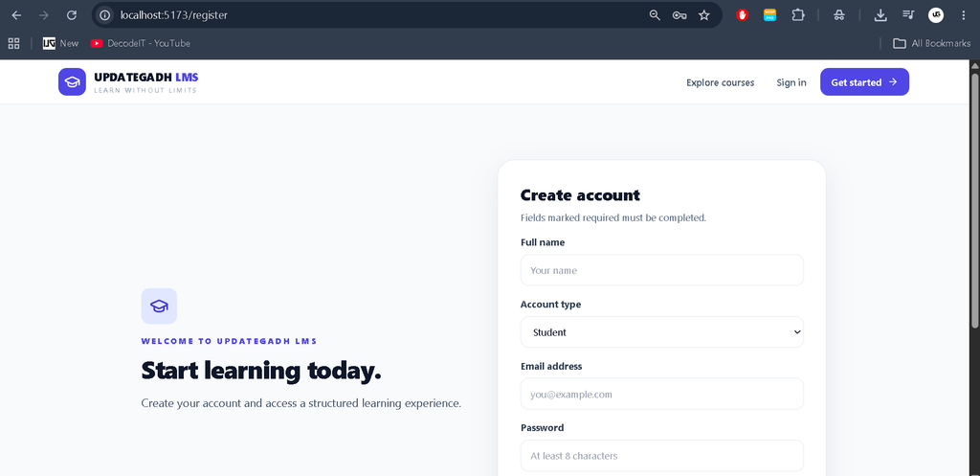Viewport: 980px width, 476px height.
Task: Click the Account type label
Action: pyautogui.click(x=550, y=304)
